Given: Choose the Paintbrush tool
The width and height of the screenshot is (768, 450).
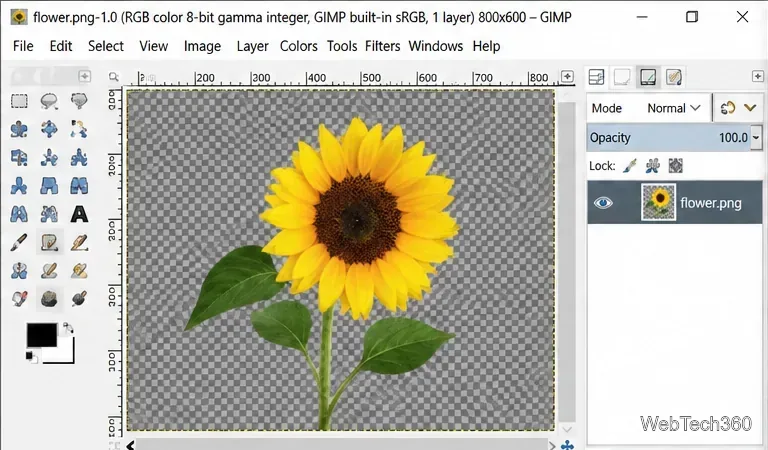Looking at the screenshot, I should [x=19, y=242].
